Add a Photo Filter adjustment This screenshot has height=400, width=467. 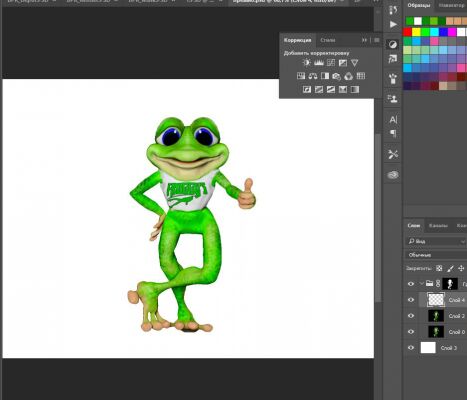pyautogui.click(x=337, y=76)
